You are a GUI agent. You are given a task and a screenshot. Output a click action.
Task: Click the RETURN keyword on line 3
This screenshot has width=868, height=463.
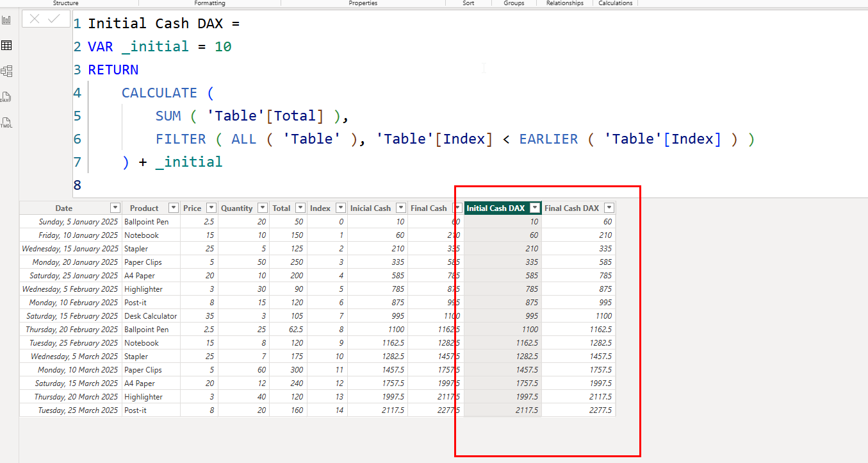[x=113, y=70]
